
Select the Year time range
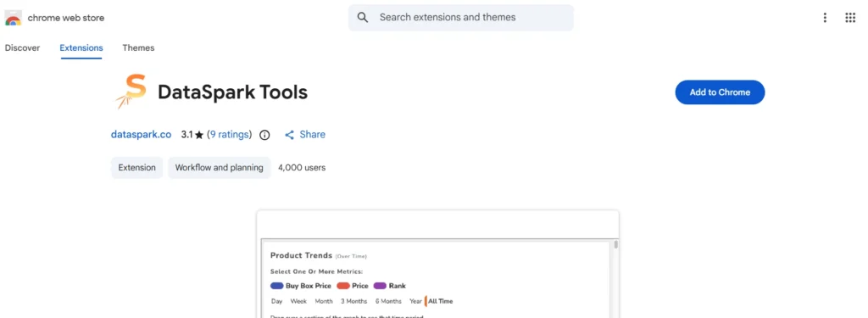(x=415, y=301)
